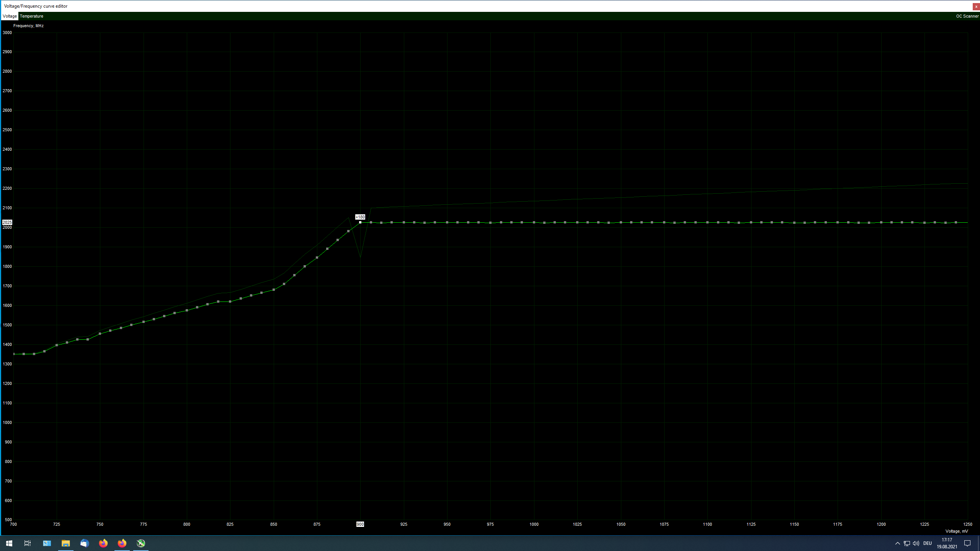Click the curve point at 850 mV
The image size is (980, 551).
274,290
